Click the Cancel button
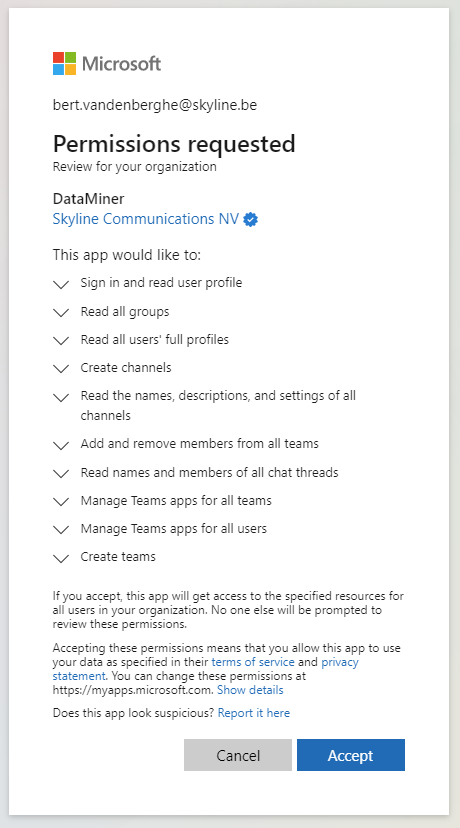The height and width of the screenshot is (828, 460). (x=238, y=755)
